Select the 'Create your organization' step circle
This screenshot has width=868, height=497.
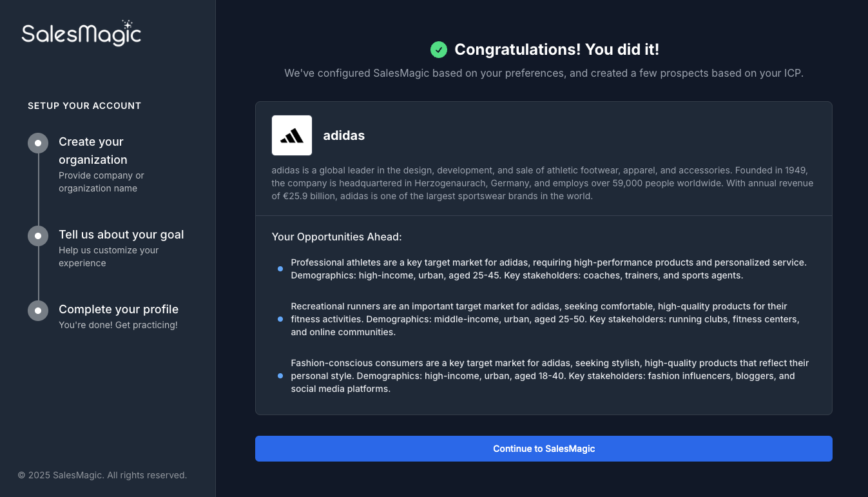38,143
